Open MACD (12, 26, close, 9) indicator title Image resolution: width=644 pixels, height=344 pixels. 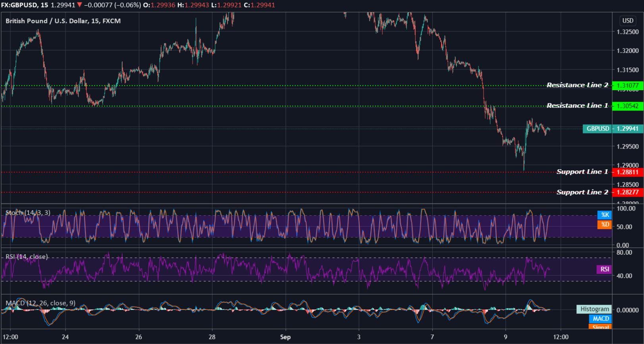pos(40,303)
